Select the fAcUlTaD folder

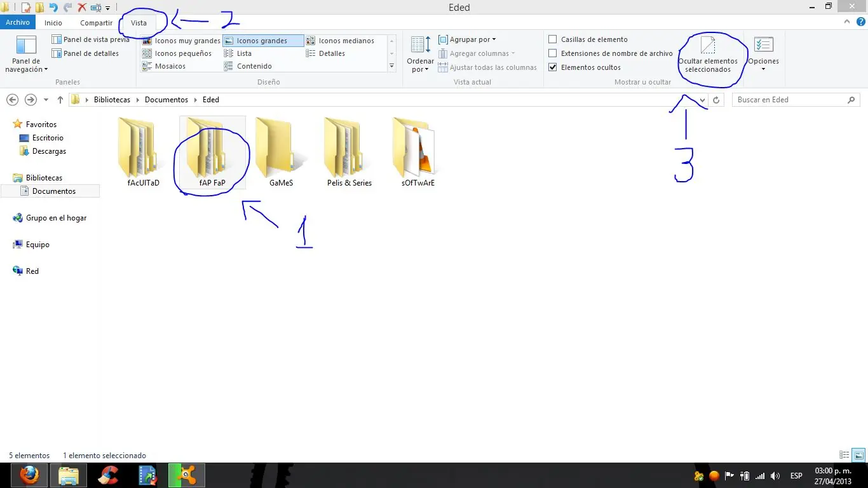143,152
